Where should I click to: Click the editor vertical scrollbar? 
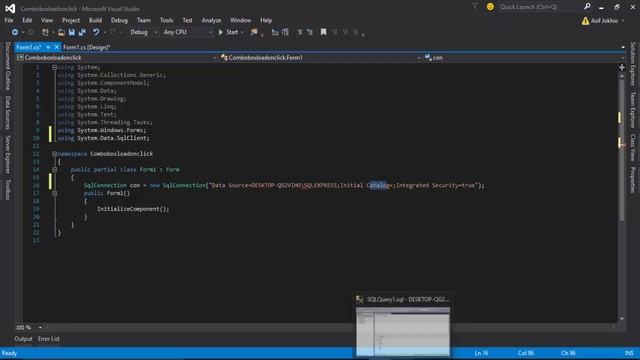622,197
